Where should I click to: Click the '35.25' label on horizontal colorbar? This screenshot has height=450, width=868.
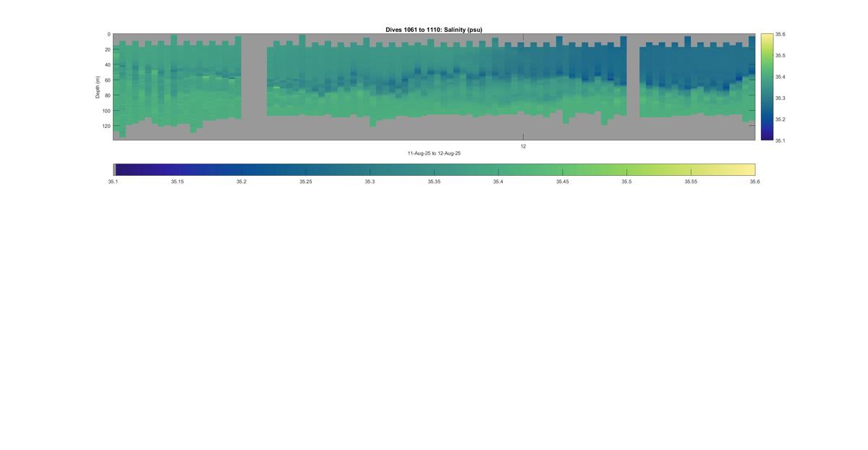(305, 182)
